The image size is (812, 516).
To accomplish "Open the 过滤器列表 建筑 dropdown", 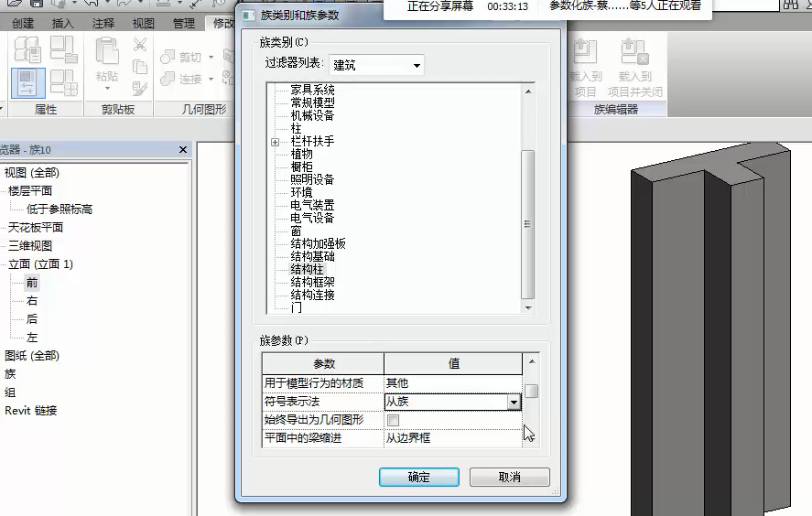I will point(376,65).
